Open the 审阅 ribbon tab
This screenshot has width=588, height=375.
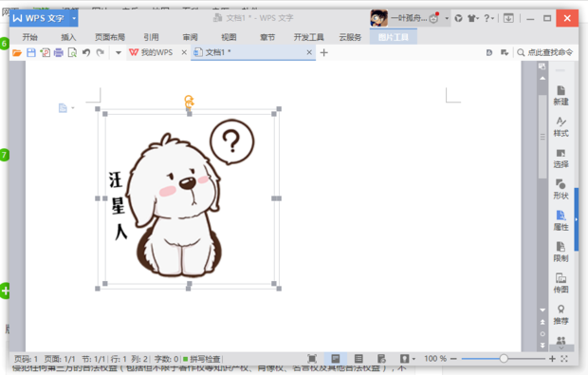click(x=190, y=37)
